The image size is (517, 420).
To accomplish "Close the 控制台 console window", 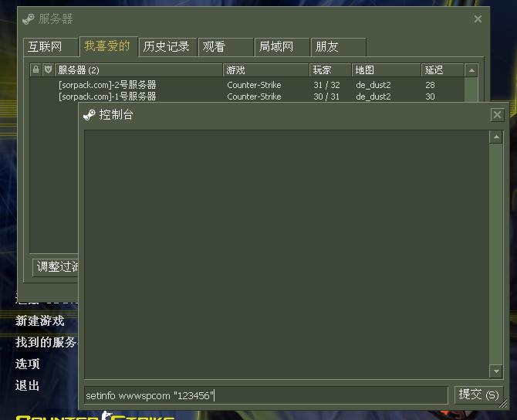I will click(x=497, y=115).
